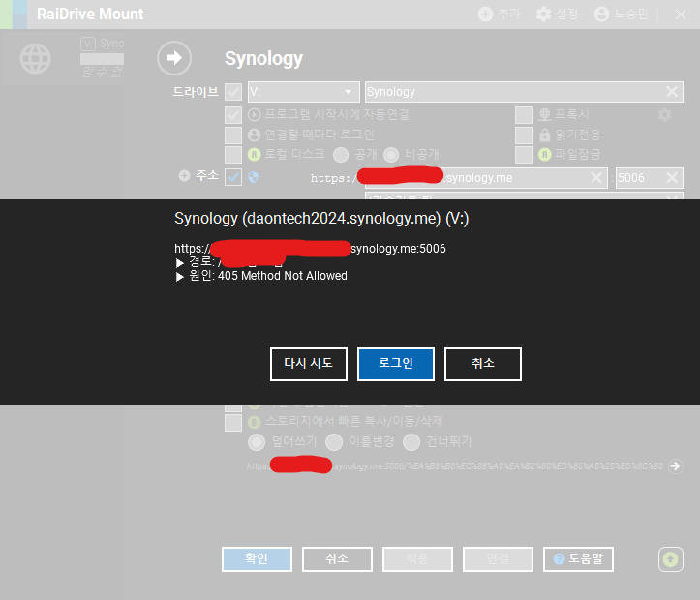Viewport: 700px width, 600px height.
Task: Cancel the error dialog with 취소
Action: 482,364
